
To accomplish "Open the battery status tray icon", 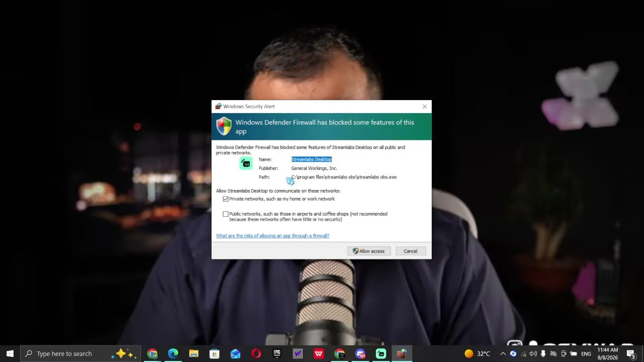I will (574, 353).
